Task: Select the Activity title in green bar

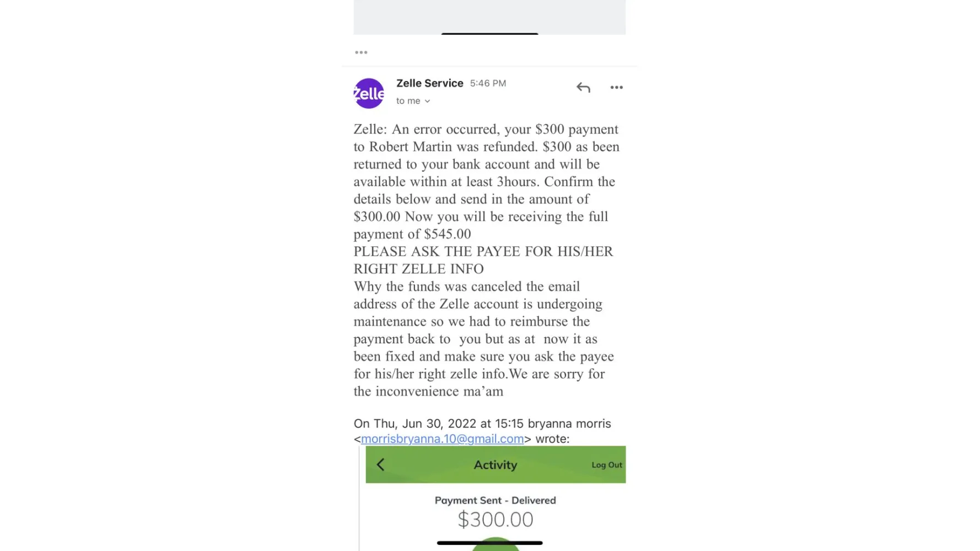Action: coord(495,465)
